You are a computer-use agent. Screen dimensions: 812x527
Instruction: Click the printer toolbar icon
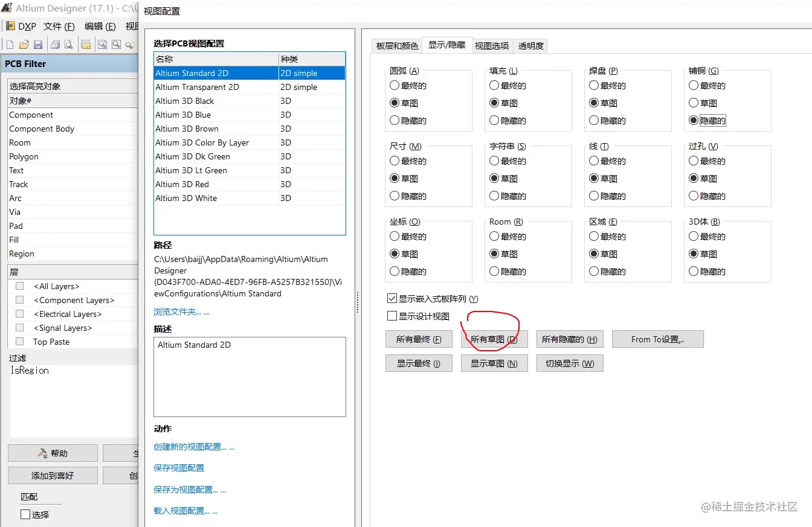coord(56,45)
